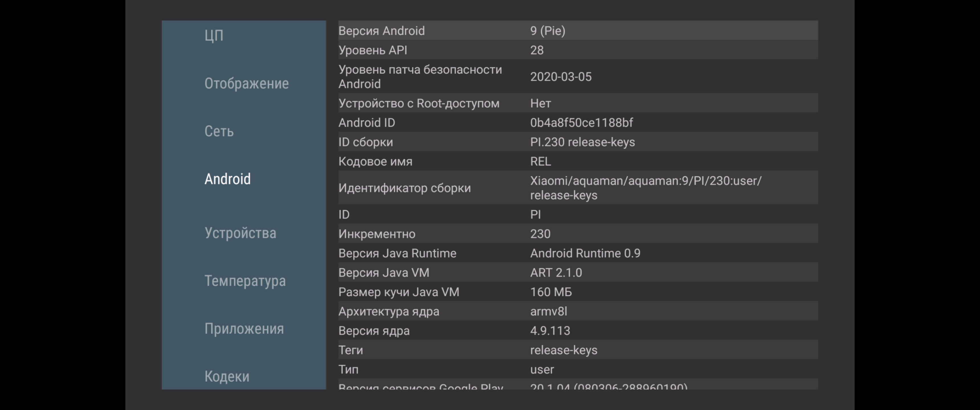This screenshot has width=980, height=410.
Task: Switch to the Сеть section
Action: 219,131
